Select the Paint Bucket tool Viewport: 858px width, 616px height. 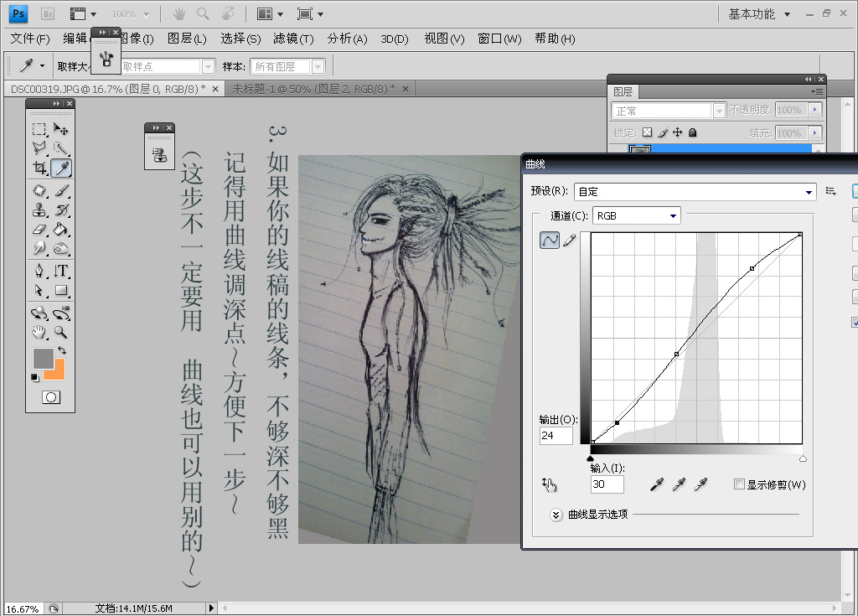point(61,230)
